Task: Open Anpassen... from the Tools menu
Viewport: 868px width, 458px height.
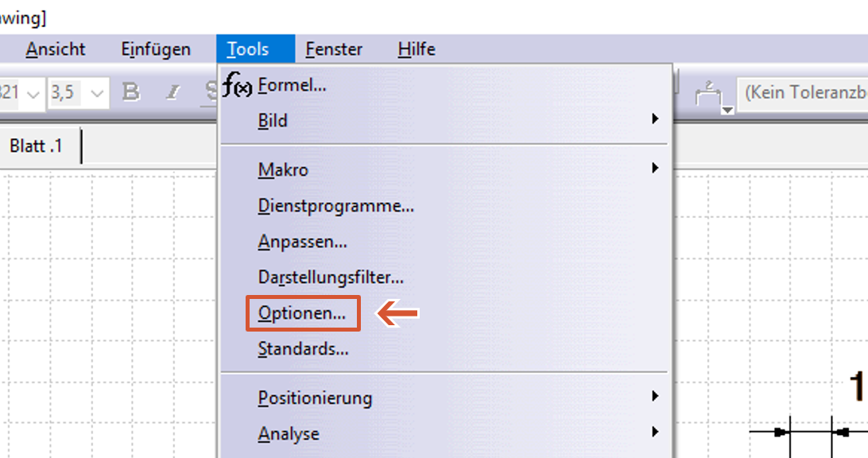Action: tap(302, 241)
